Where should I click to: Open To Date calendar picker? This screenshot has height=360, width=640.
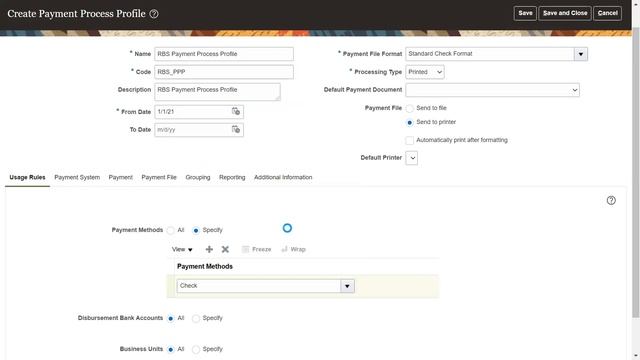pyautogui.click(x=236, y=129)
